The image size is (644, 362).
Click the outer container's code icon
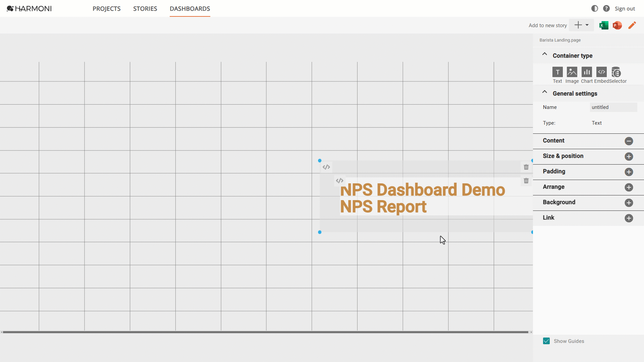(326, 167)
